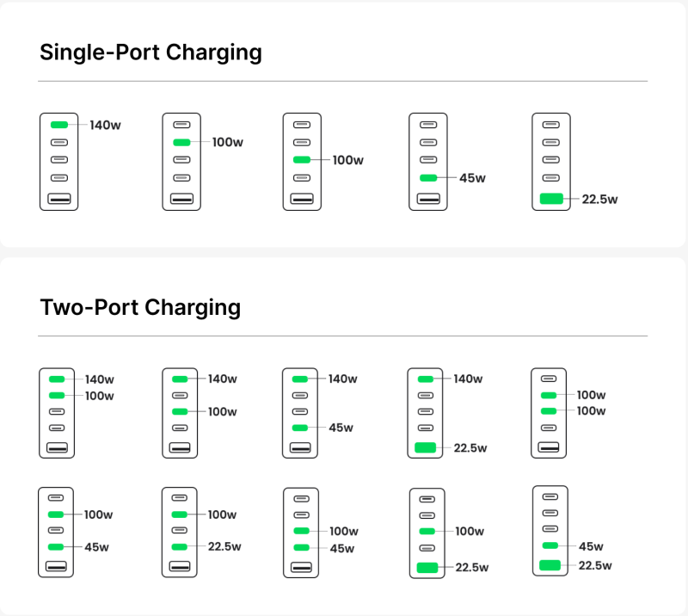The width and height of the screenshot is (688, 616).
Task: Click green USB-A port on the 140w/22.5w charger
Action: [x=427, y=447]
